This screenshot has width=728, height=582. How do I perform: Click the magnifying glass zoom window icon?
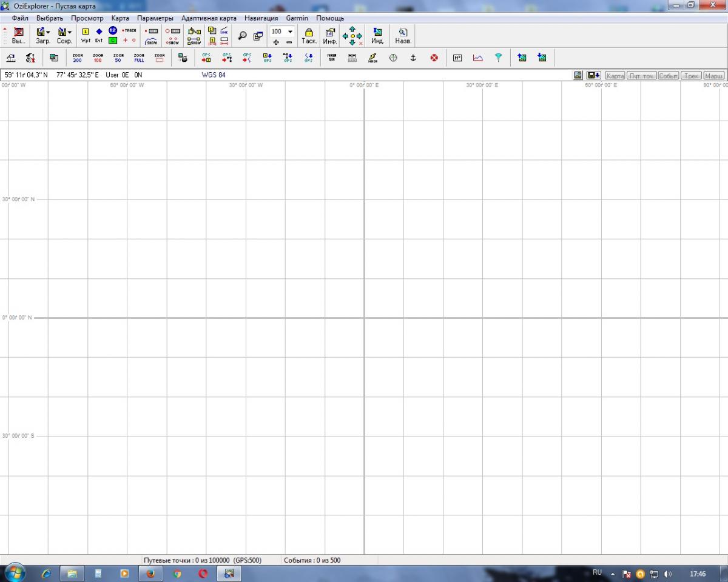pyautogui.click(x=242, y=35)
